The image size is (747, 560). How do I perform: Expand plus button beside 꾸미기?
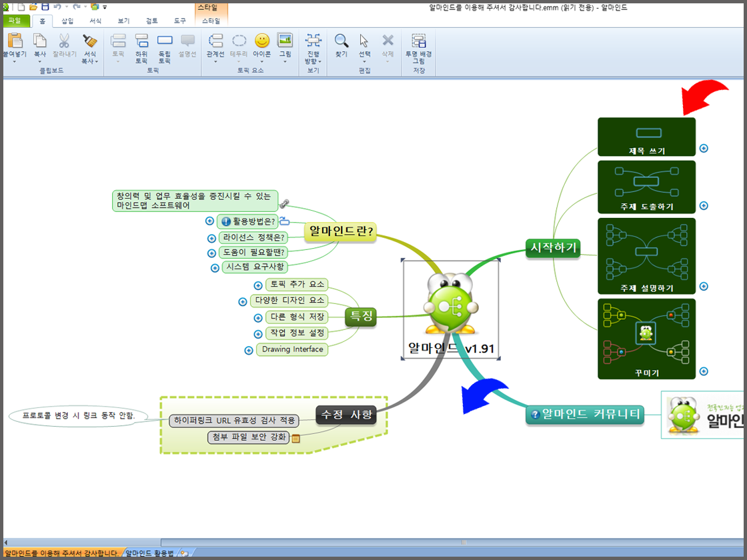(x=704, y=371)
